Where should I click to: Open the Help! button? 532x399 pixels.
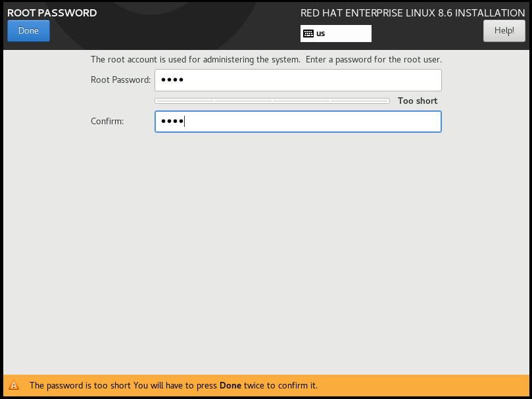(x=504, y=31)
